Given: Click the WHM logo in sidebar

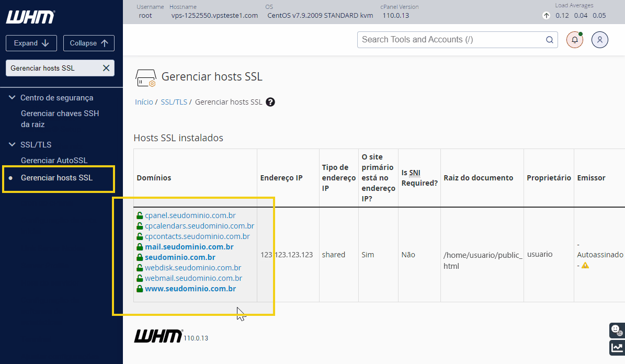Looking at the screenshot, I should [30, 17].
